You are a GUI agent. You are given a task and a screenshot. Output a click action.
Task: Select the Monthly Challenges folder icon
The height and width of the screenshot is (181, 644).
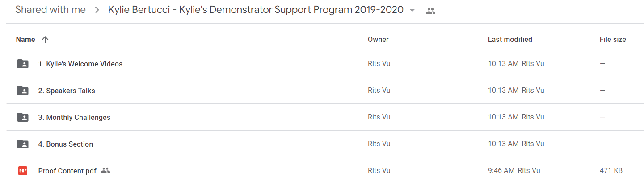(23, 117)
